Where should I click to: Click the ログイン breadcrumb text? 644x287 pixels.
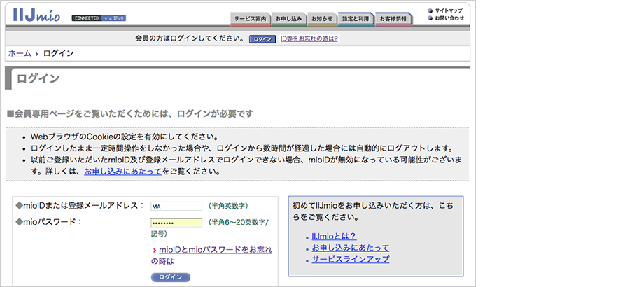pyautogui.click(x=59, y=53)
